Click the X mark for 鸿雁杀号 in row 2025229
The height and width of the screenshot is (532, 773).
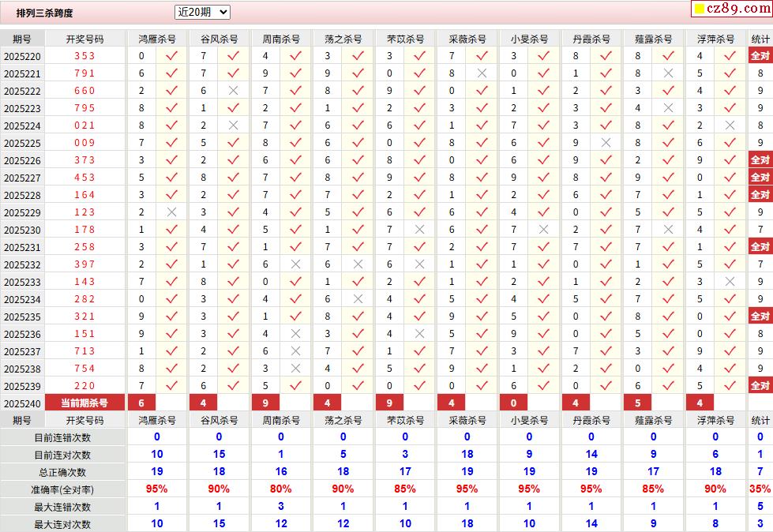(171, 212)
